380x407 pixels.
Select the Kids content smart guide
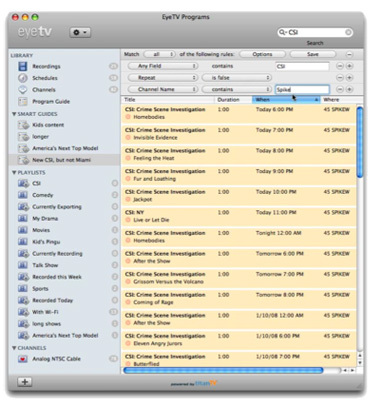(x=48, y=125)
